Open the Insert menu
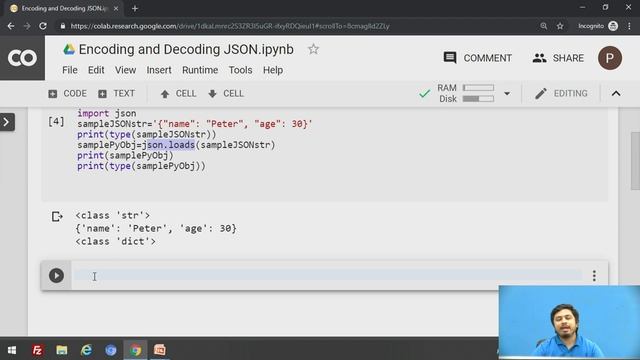This screenshot has width=640, height=360. click(159, 70)
